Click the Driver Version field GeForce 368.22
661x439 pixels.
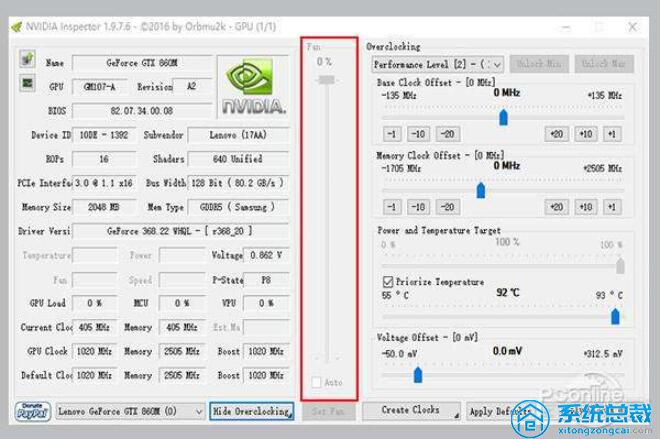180,232
